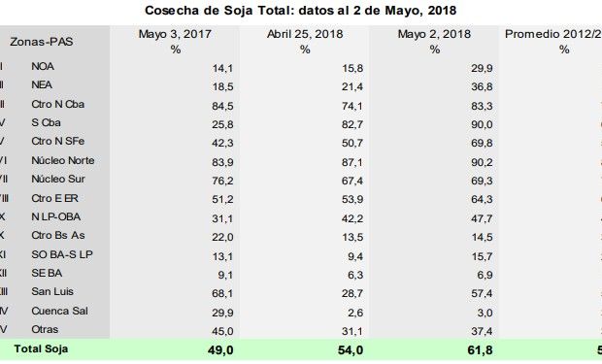The image size is (602, 364).
Task: Select the NEA zone row label
Action: click(x=42, y=84)
